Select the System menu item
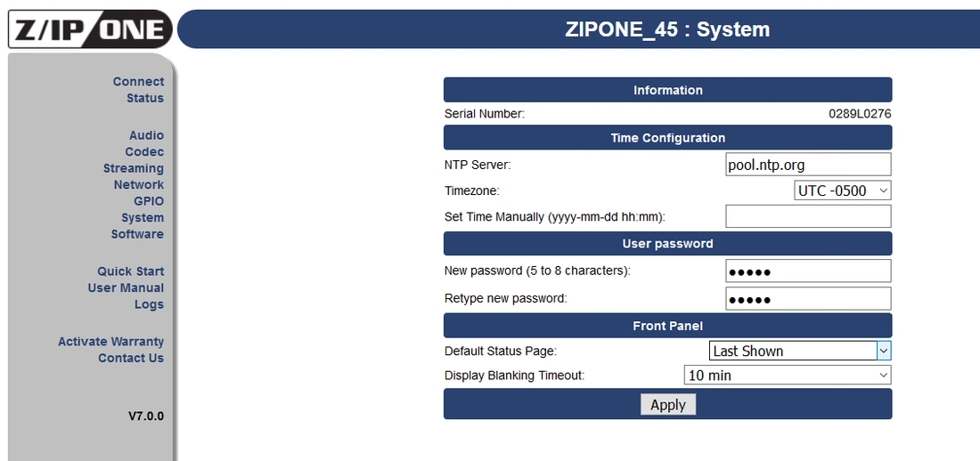Viewport: 980px width, 461px height. click(143, 217)
